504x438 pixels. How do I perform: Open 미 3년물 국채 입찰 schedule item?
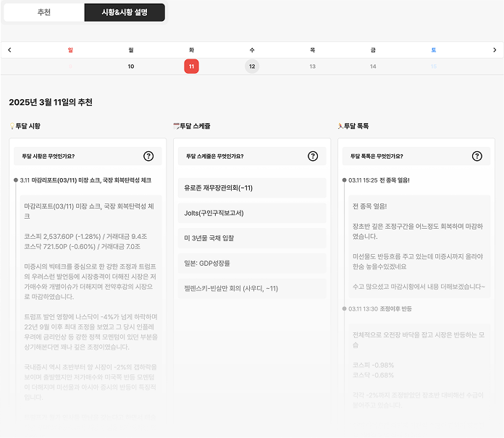251,238
